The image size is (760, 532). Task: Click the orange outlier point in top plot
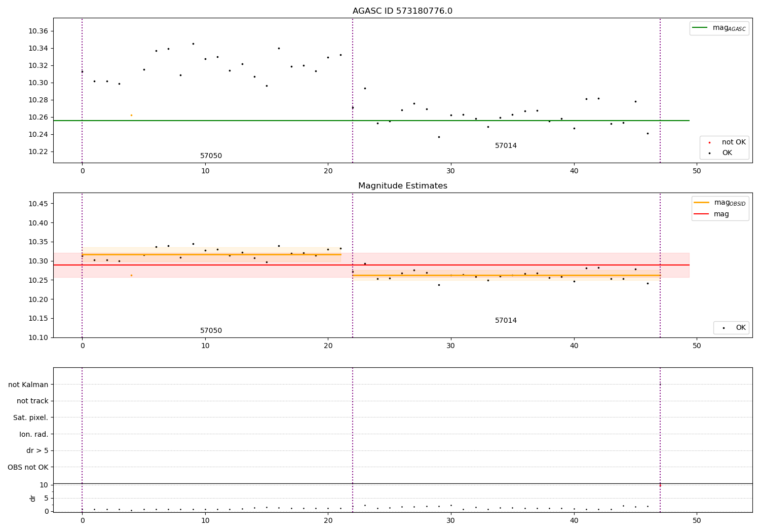pos(131,115)
